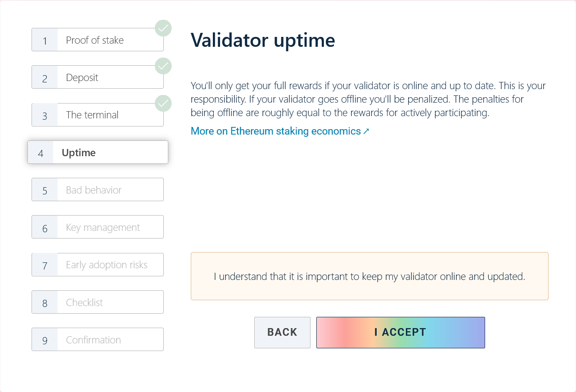Click the validator uptime acknowledgment notice box
The height and width of the screenshot is (392, 576).
[x=369, y=276]
